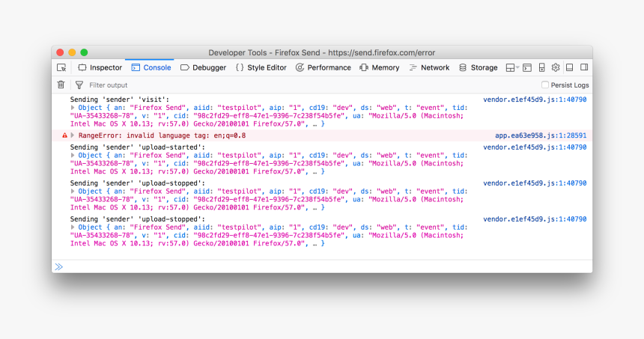Screen dimensions: 644x339
Task: Open vendor.e1ef45d9.js link for 'visit' log
Action: pyautogui.click(x=535, y=100)
